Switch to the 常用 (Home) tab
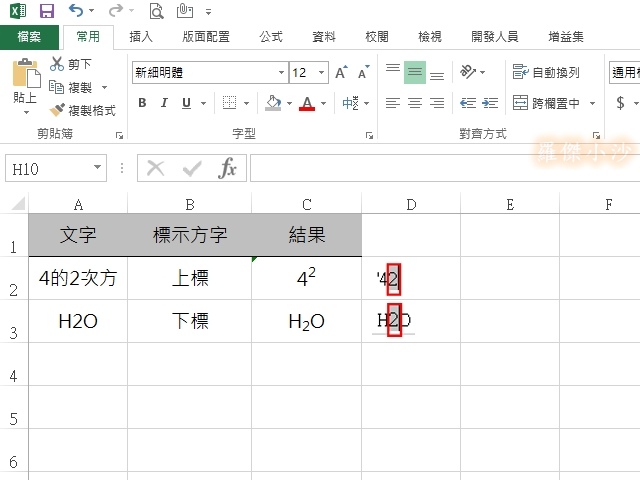The image size is (640, 480). point(88,37)
